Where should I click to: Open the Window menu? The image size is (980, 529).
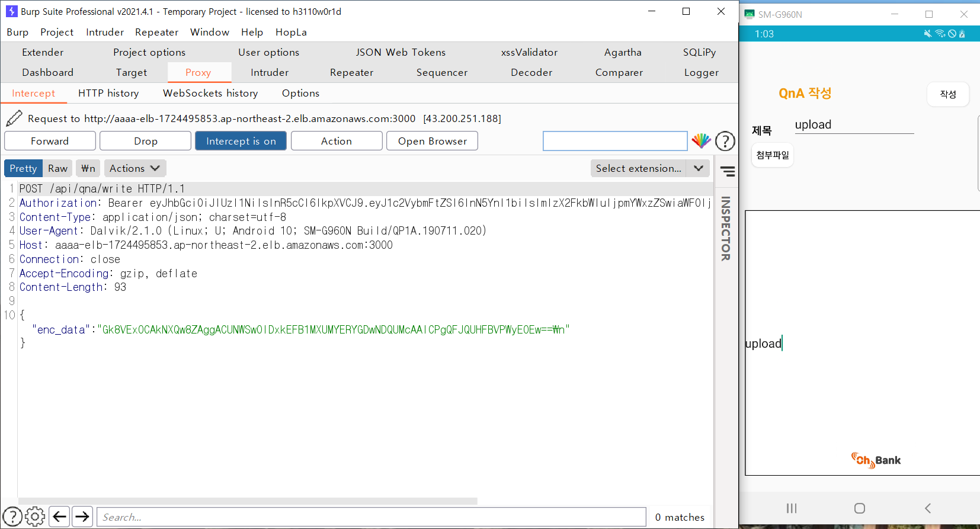point(210,32)
